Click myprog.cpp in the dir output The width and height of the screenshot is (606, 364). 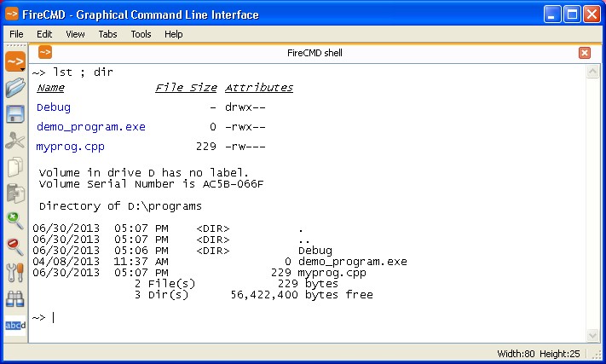click(x=332, y=273)
